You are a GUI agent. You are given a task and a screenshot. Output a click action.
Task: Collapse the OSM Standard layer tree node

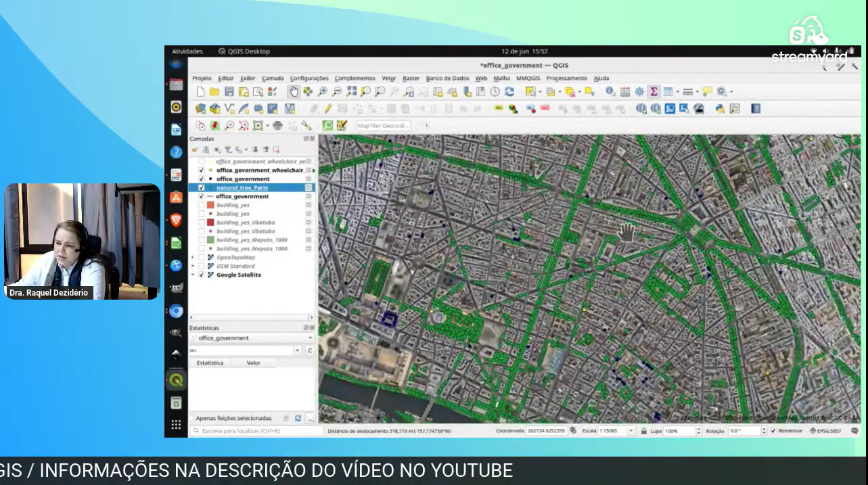click(x=193, y=266)
